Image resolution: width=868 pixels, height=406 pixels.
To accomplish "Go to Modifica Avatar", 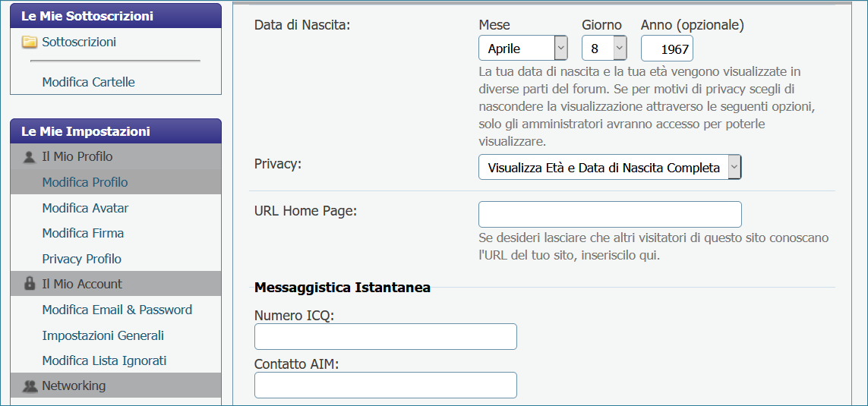I will (x=85, y=208).
